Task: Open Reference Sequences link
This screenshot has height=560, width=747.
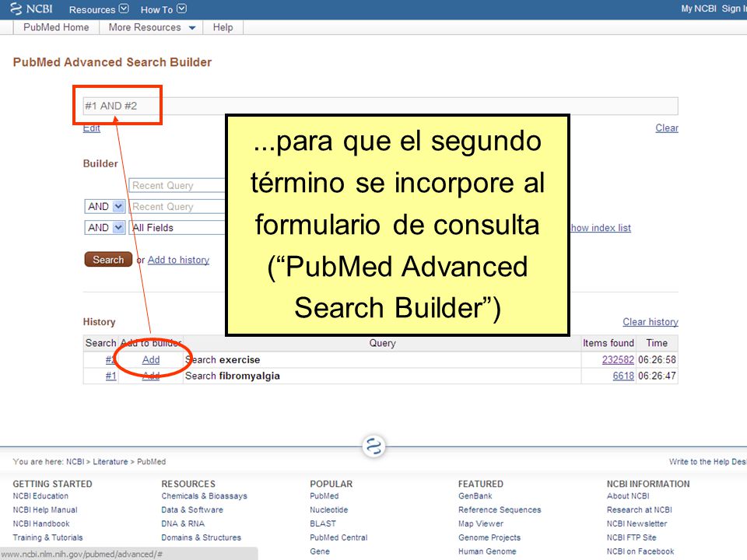Action: [500, 509]
